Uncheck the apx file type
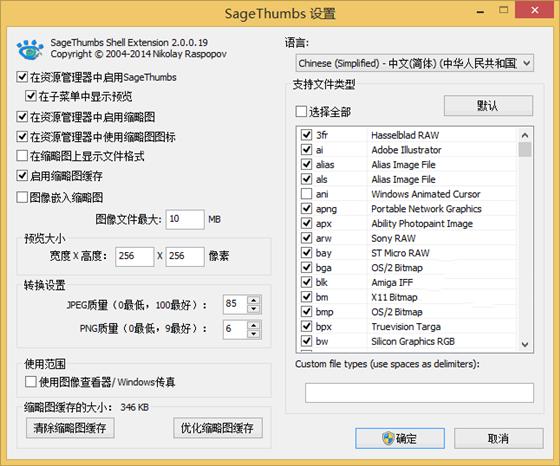The width and height of the screenshot is (560, 466). click(x=306, y=223)
